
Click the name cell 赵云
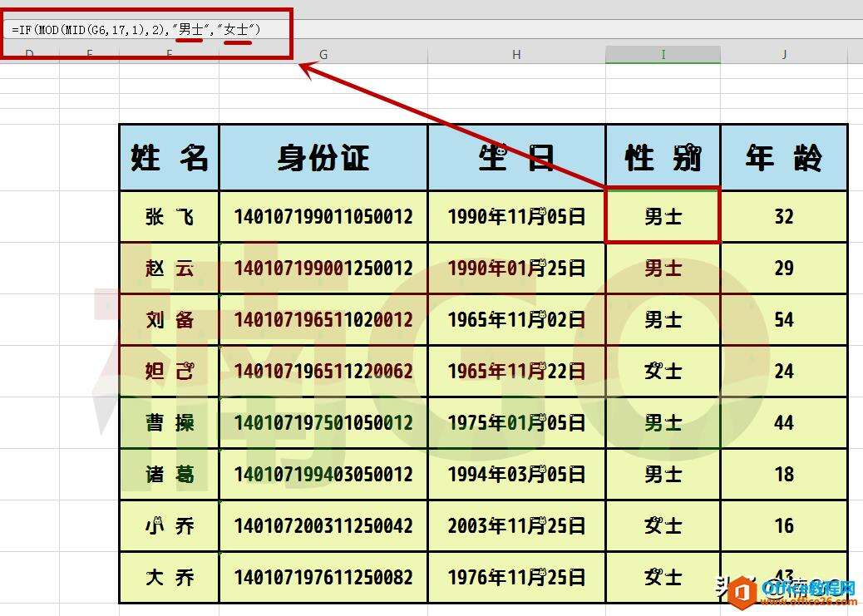[x=169, y=268]
